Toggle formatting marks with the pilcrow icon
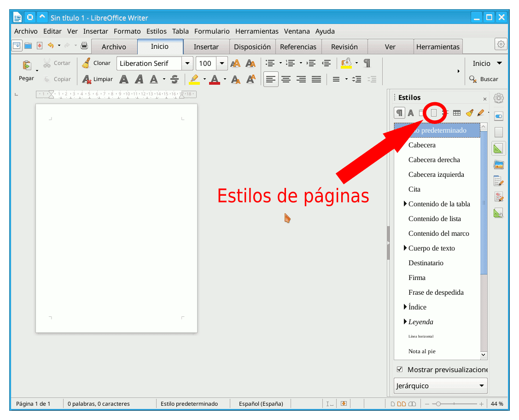 pos(367,63)
